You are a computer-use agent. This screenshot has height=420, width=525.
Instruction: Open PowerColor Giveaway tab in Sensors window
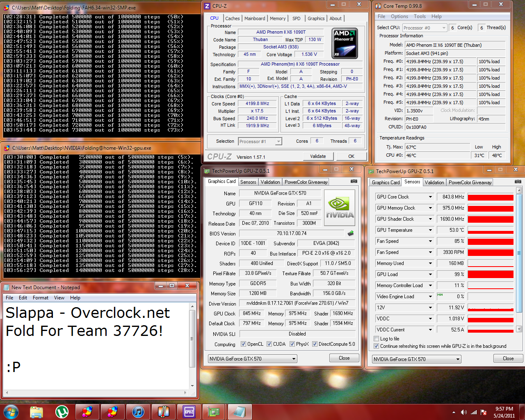click(x=470, y=183)
